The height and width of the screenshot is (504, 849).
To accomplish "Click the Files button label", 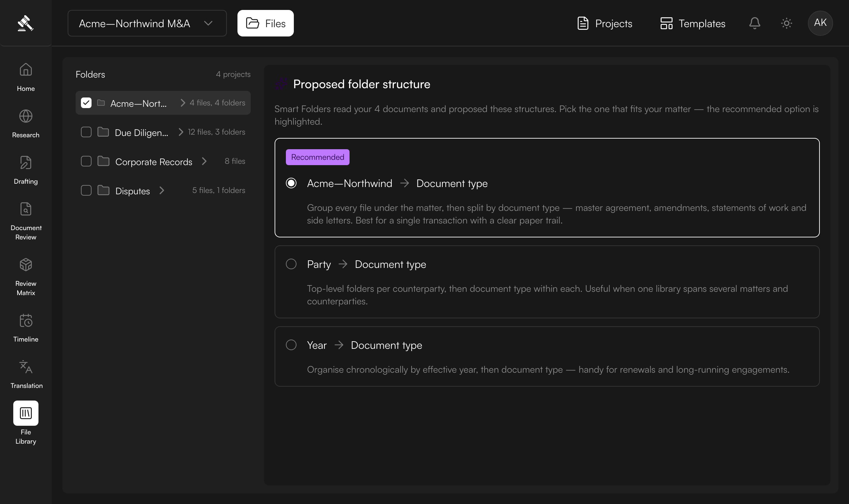I will pos(275,24).
